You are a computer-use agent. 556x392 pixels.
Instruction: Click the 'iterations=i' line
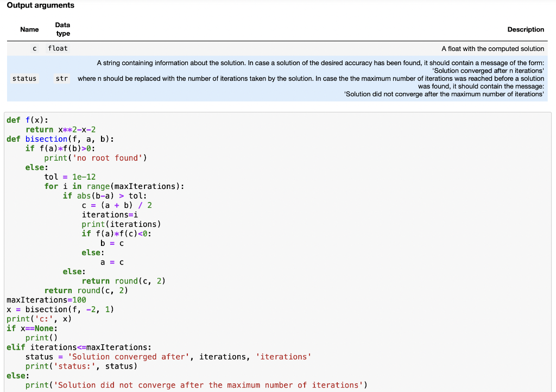coord(110,215)
